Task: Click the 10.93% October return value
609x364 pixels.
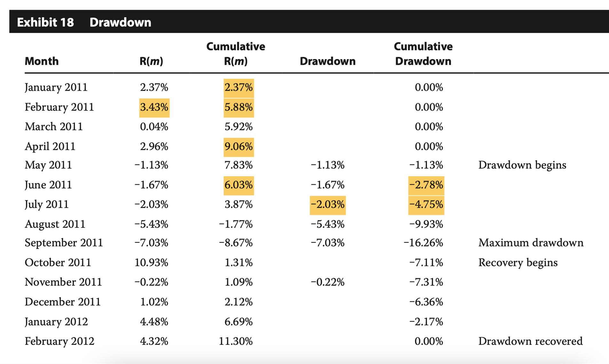Action: coord(151,263)
